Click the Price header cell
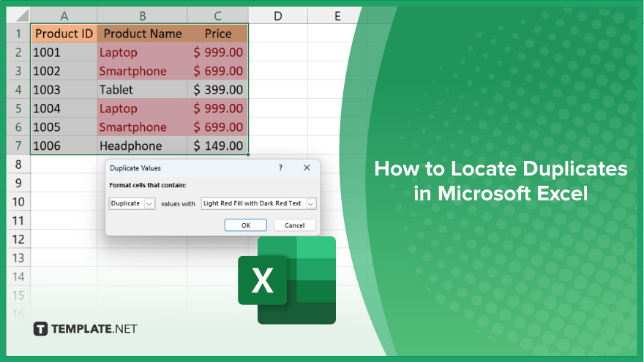The image size is (644, 362). pyautogui.click(x=217, y=33)
